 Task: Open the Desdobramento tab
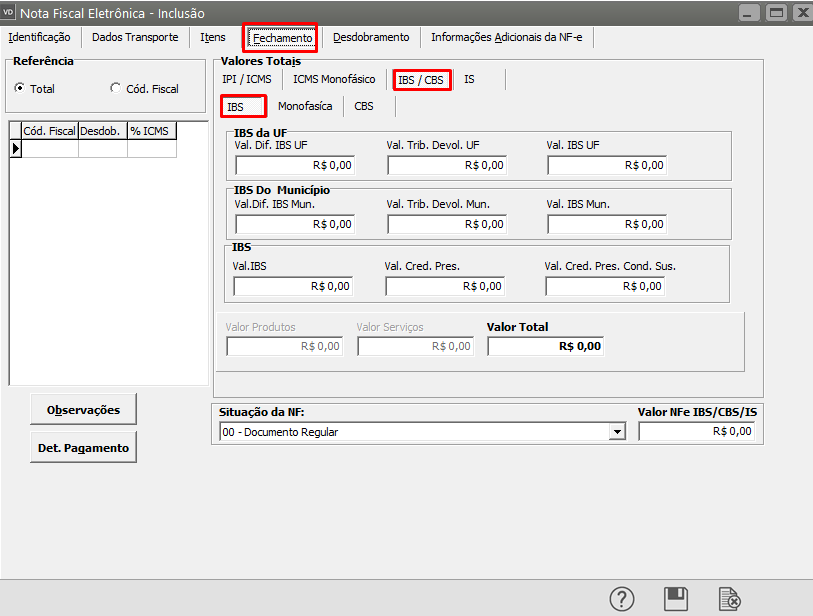(371, 38)
